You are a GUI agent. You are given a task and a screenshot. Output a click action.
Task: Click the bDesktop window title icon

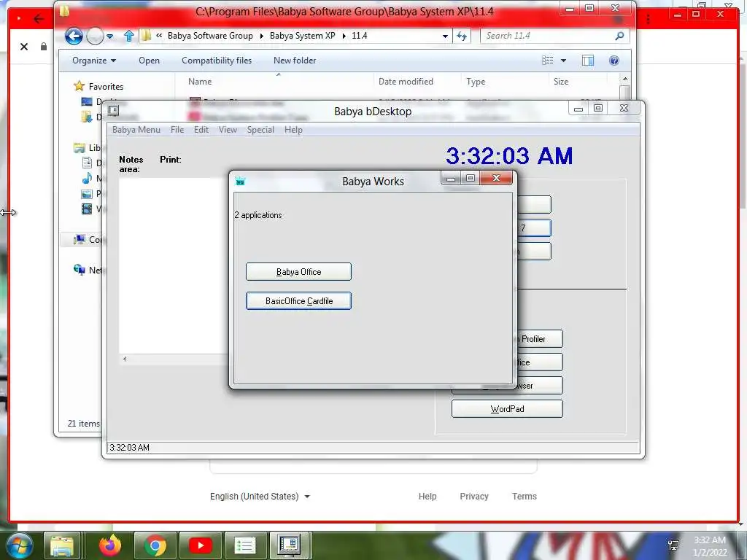pos(113,111)
